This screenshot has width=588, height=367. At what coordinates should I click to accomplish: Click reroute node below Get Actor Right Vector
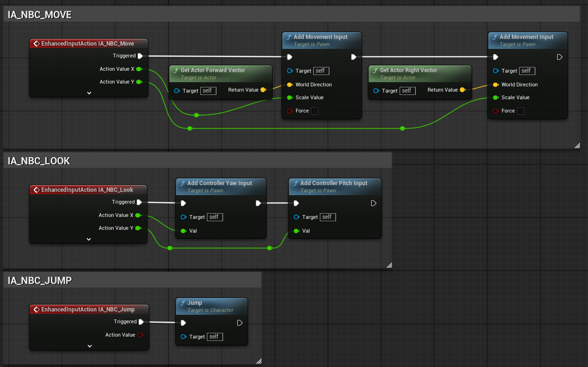[402, 128]
